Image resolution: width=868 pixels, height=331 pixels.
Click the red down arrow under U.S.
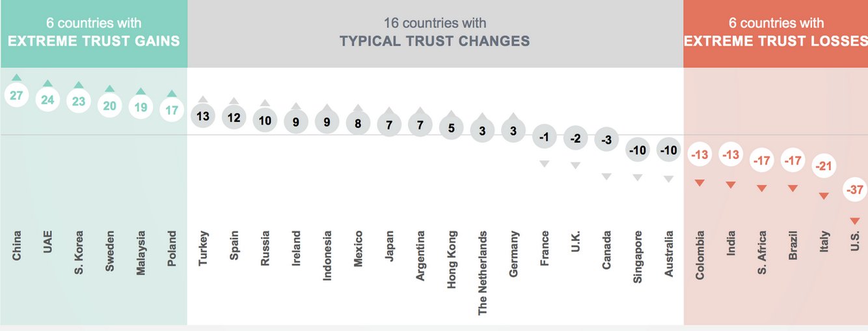855,221
